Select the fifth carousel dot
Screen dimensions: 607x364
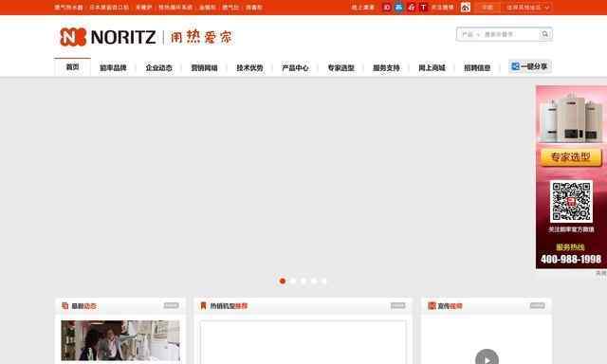coord(324,282)
